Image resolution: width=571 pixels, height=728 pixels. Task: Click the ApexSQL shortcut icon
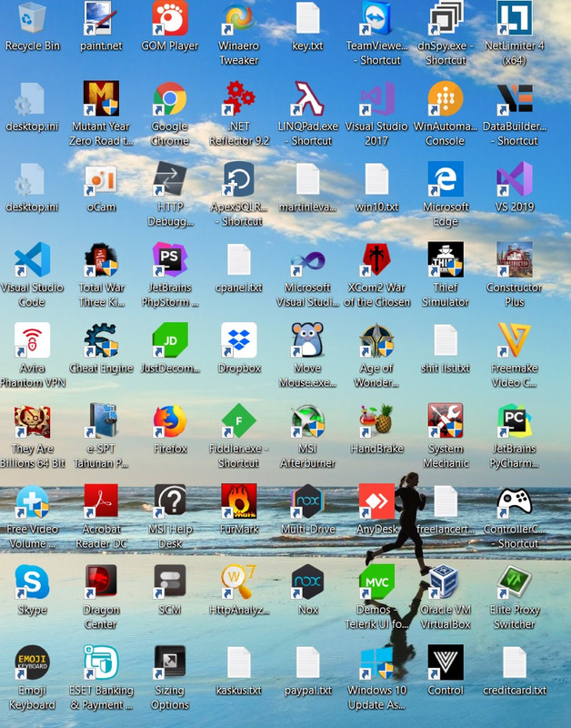(x=238, y=179)
